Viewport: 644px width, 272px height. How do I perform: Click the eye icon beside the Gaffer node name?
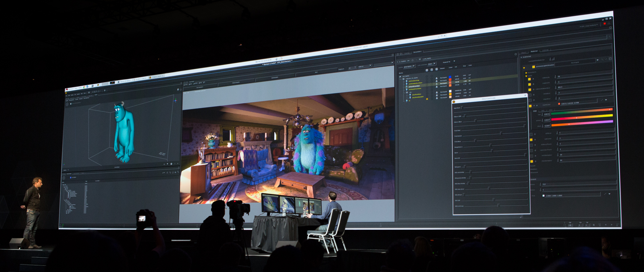(x=420, y=59)
